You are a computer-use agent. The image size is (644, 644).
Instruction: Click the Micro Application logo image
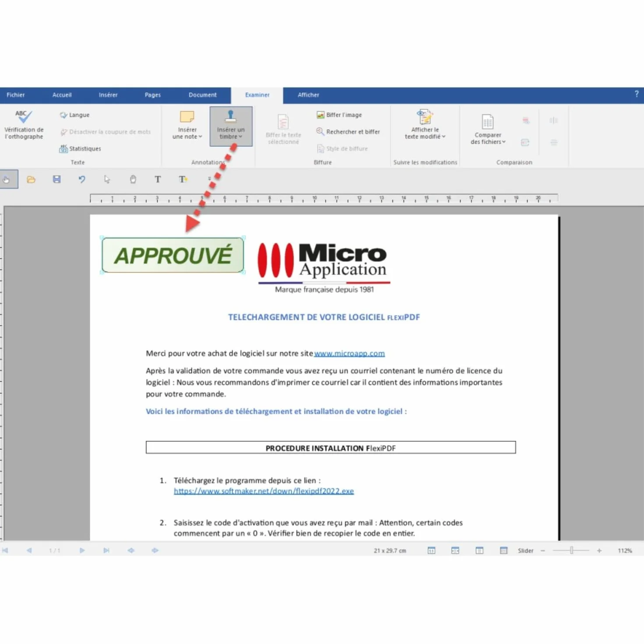[324, 267]
